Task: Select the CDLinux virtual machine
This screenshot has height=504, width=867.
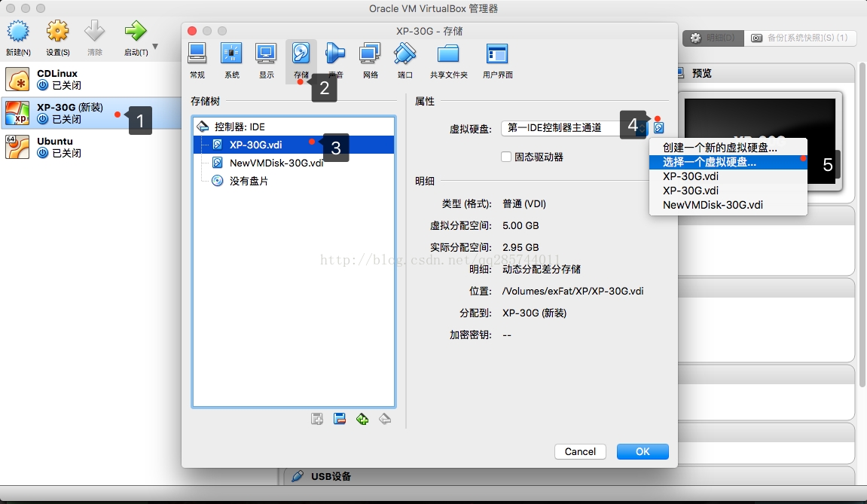Action: [x=91, y=79]
